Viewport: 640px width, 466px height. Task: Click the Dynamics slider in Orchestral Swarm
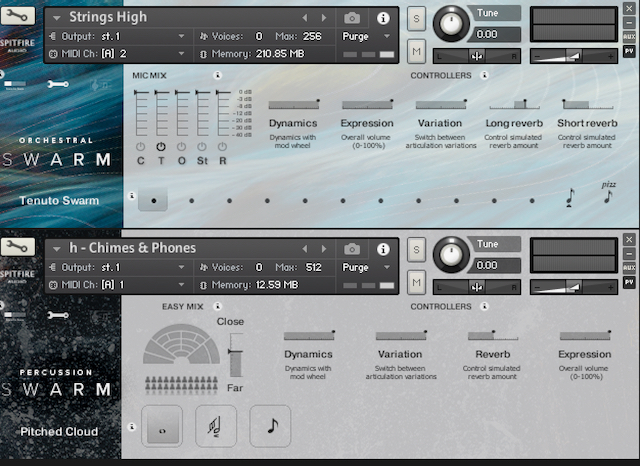pyautogui.click(x=294, y=104)
